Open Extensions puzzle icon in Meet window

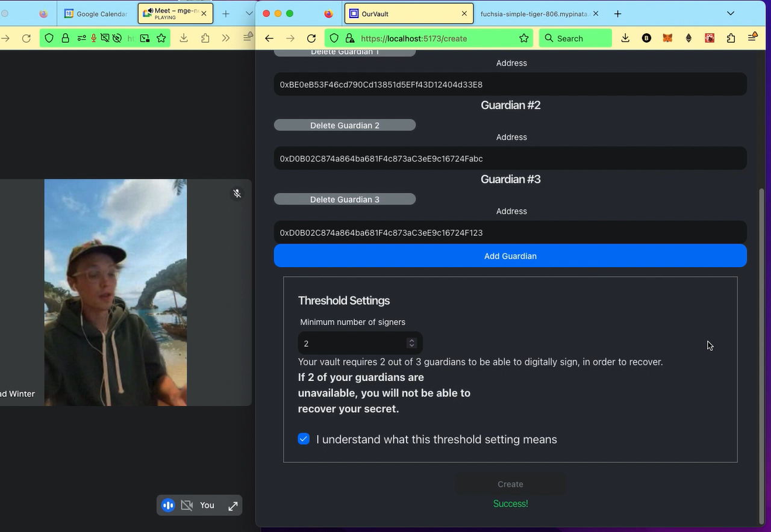[205, 38]
